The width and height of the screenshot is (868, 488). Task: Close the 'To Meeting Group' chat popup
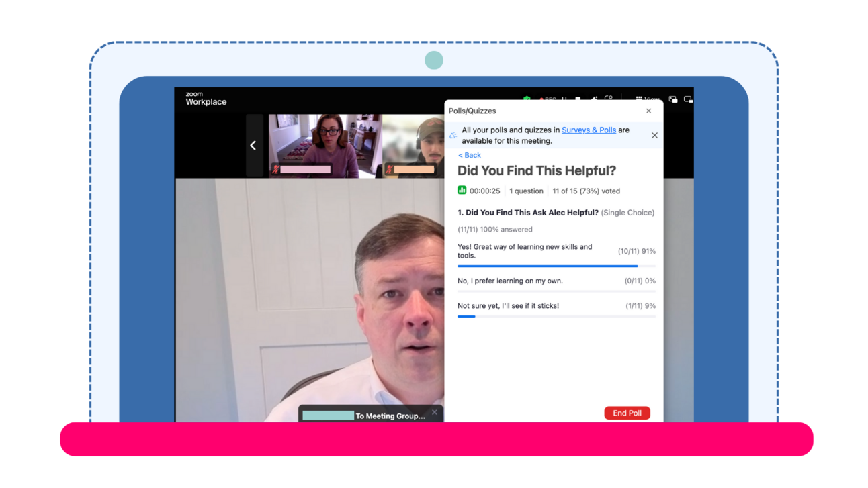(435, 412)
